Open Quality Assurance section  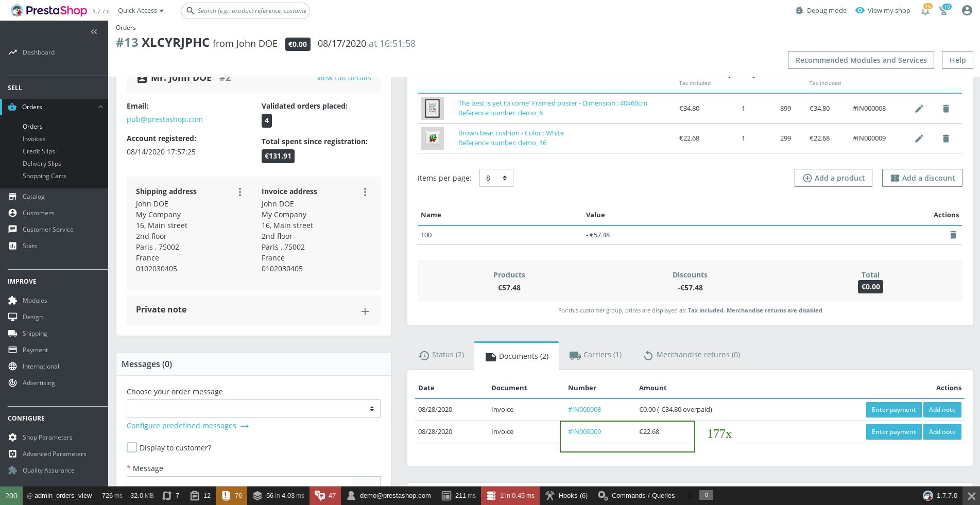(48, 471)
